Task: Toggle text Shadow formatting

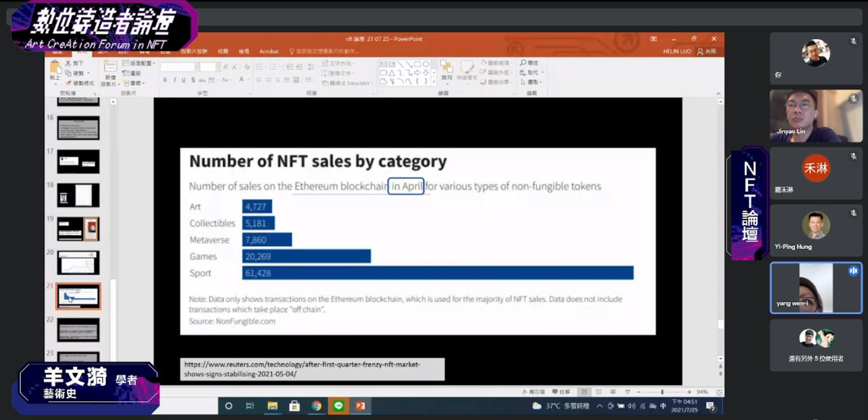Action: (x=193, y=80)
